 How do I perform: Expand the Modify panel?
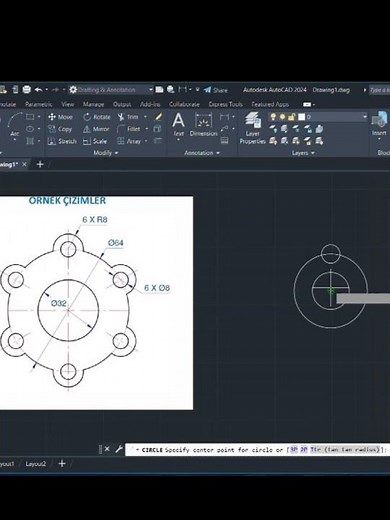click(106, 153)
